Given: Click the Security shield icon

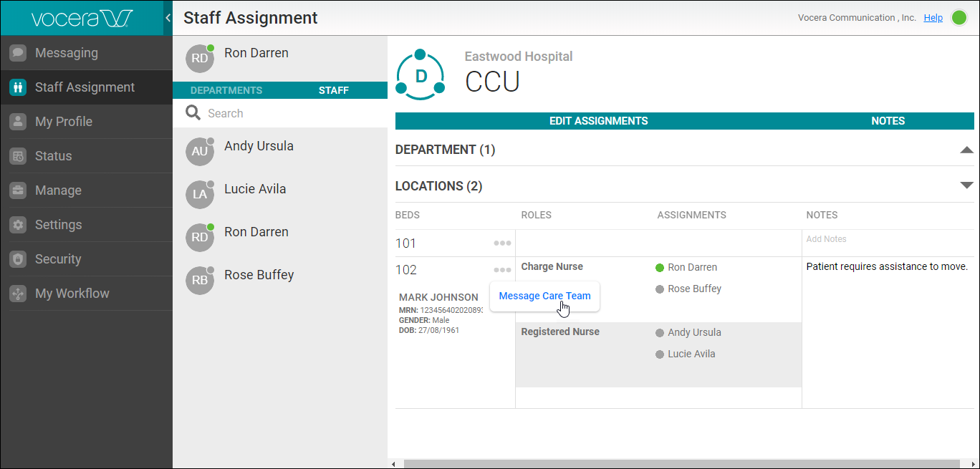Looking at the screenshot, I should click(x=18, y=259).
